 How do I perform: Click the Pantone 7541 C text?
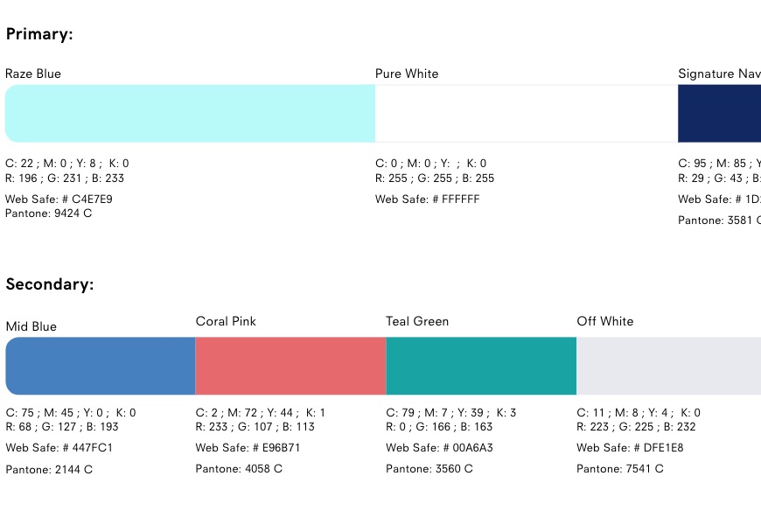(x=620, y=469)
